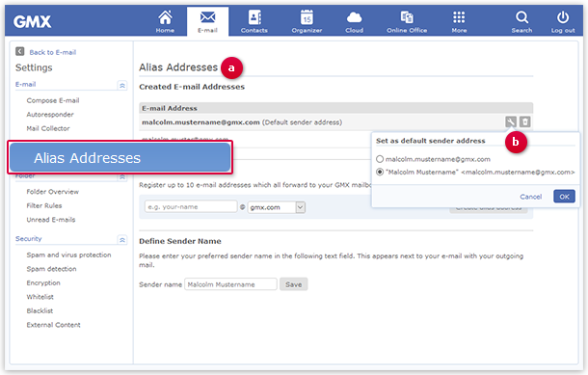Cancel the default sender address dialog

530,197
